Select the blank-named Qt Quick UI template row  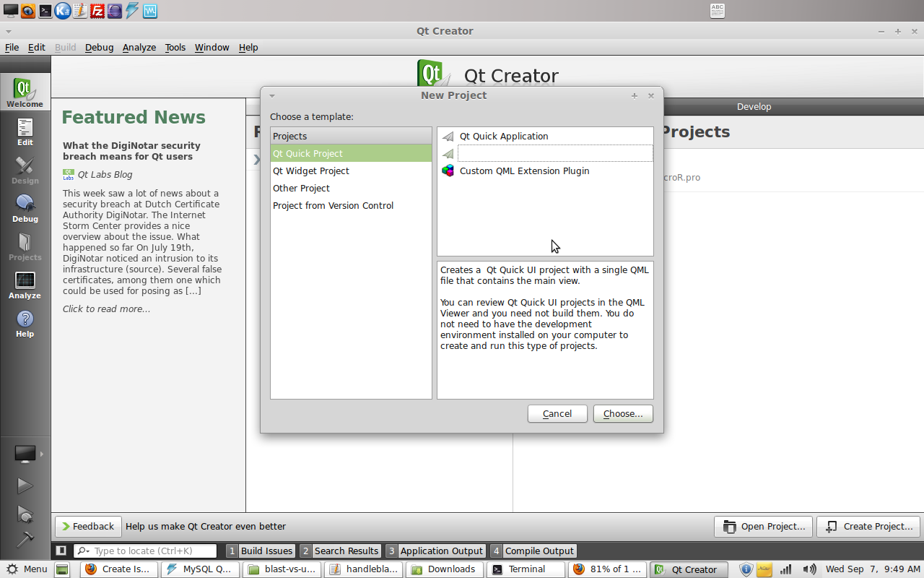click(545, 153)
